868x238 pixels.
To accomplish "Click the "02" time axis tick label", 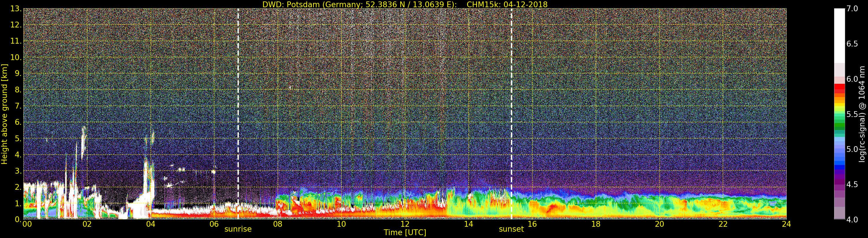I will pos(87,224).
